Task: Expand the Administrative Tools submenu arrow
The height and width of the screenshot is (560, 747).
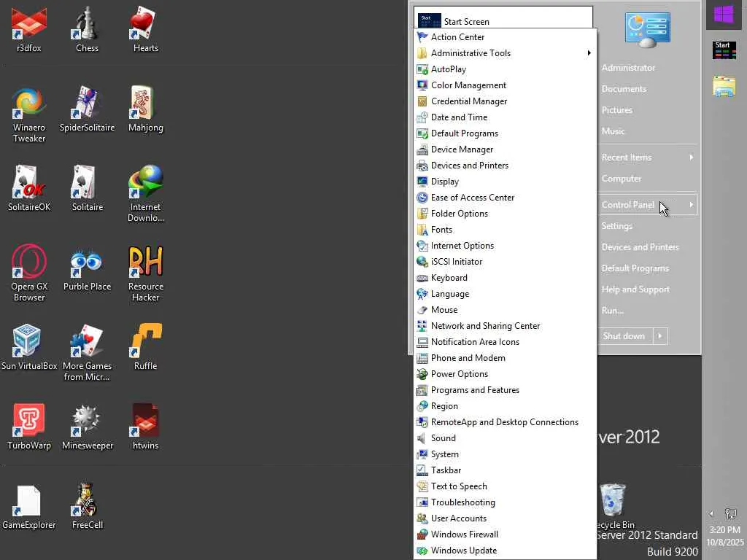Action: point(589,52)
